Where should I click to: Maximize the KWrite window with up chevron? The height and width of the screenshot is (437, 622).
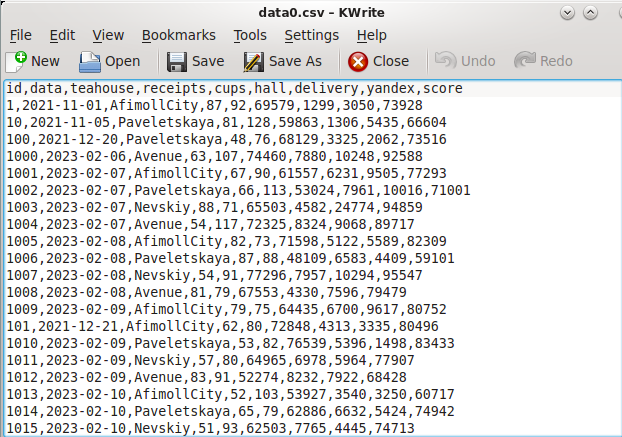[590, 13]
